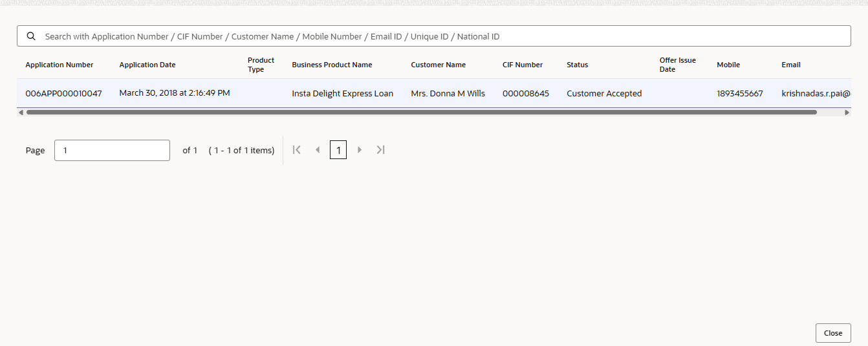Viewport: 868px width, 346px height.
Task: Close the application search dialog
Action: (x=832, y=333)
